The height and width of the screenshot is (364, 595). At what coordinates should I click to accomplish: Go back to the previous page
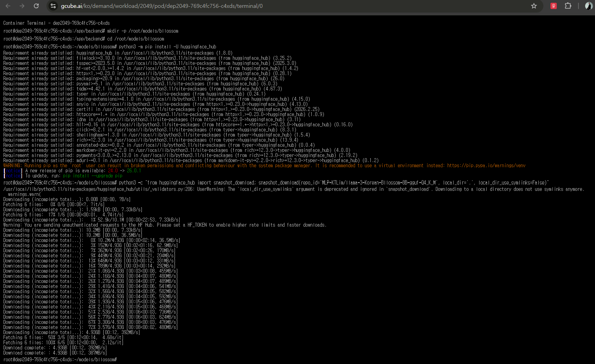[8, 6]
